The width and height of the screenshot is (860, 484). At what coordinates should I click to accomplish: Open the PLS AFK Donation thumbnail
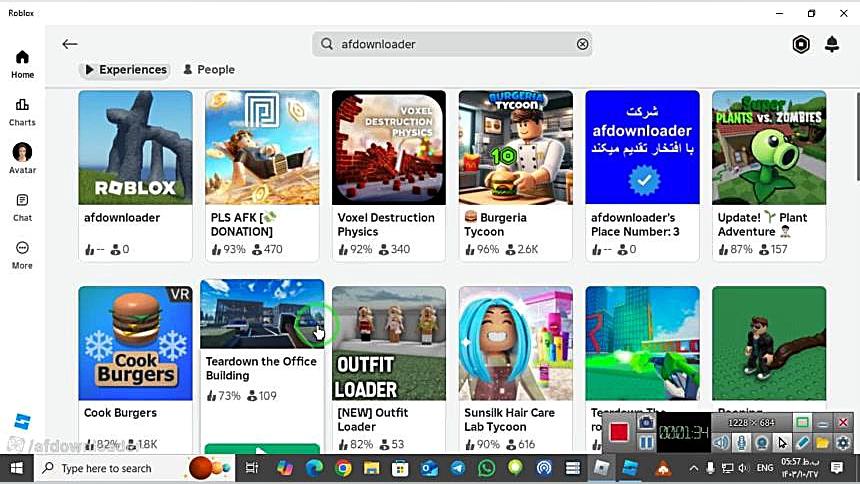click(262, 148)
